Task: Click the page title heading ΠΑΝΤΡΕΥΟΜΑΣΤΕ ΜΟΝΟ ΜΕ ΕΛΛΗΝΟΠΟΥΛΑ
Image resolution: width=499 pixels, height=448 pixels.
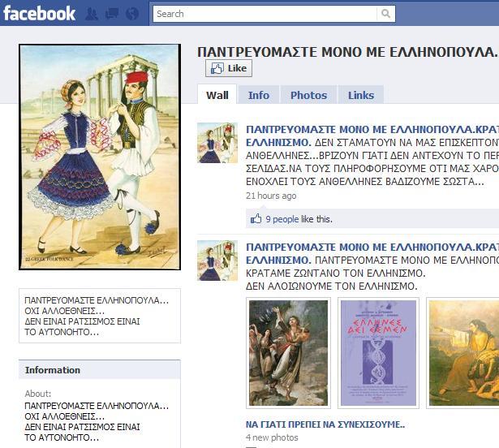Action: 348,52
